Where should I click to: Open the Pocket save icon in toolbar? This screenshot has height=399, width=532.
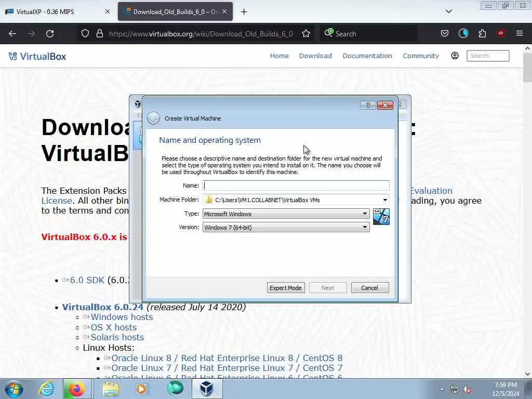click(445, 34)
